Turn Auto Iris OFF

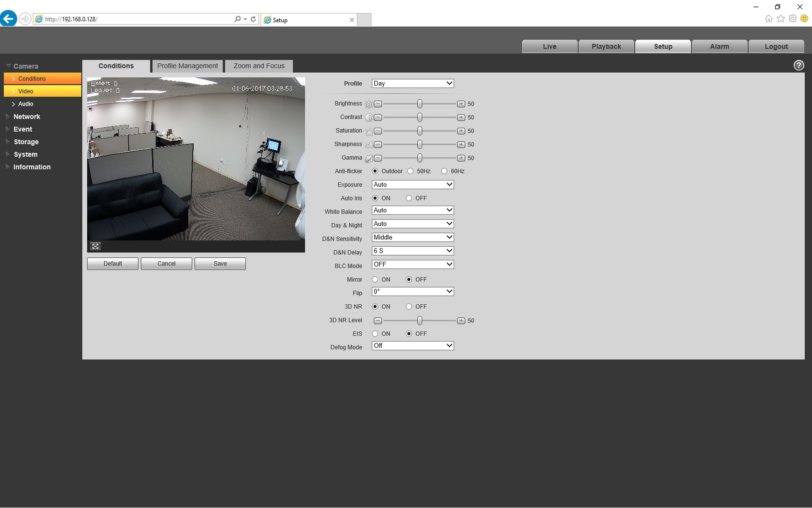[x=409, y=198]
